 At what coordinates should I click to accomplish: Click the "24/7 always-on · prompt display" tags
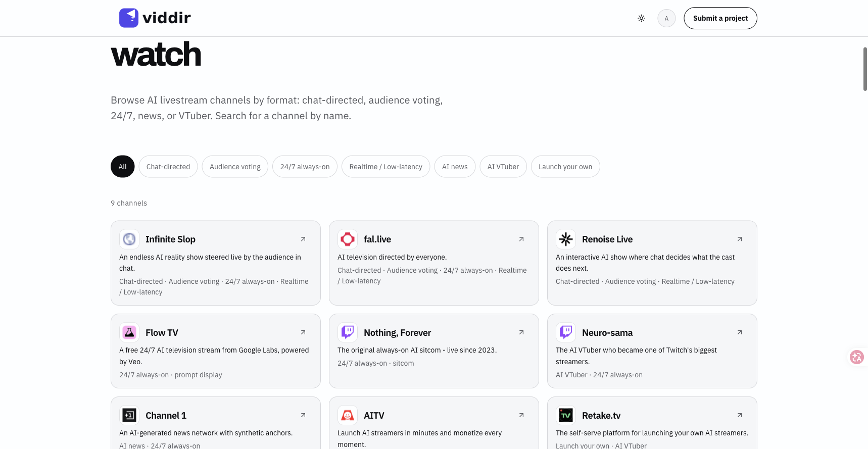[x=171, y=375]
